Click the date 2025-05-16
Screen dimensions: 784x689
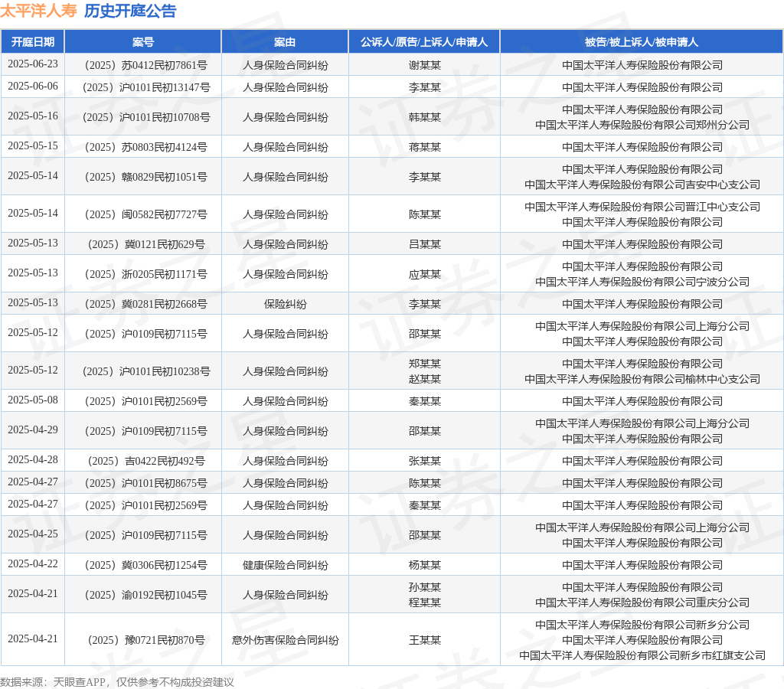point(33,116)
